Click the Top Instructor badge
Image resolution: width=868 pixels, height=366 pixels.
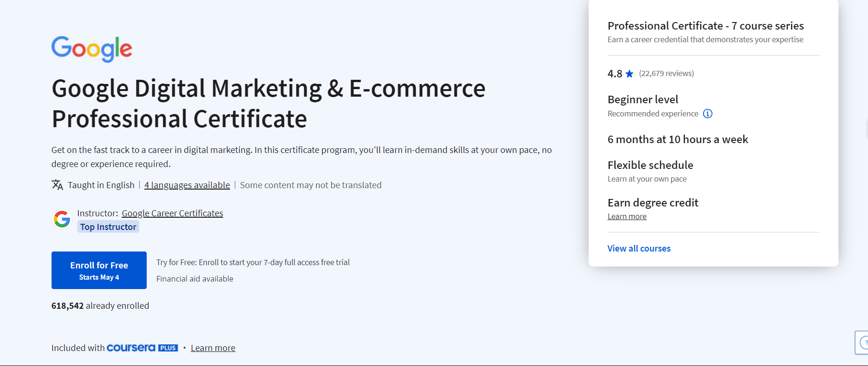point(108,227)
